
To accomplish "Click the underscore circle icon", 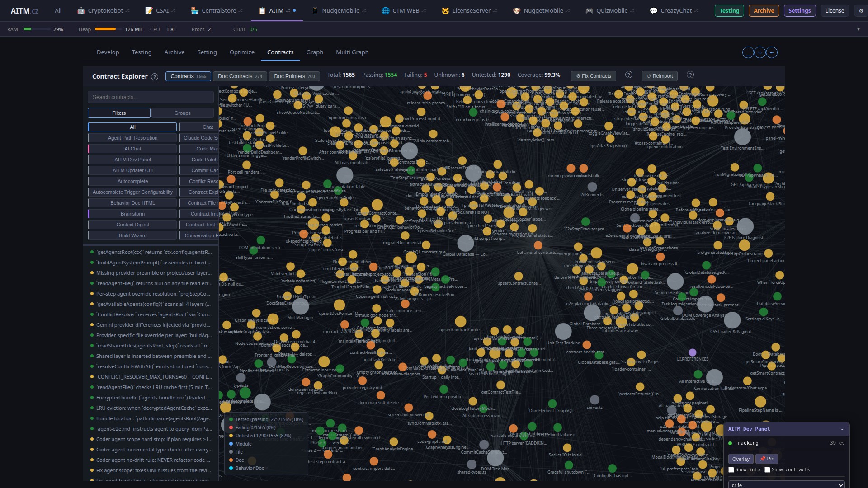I will coord(748,52).
